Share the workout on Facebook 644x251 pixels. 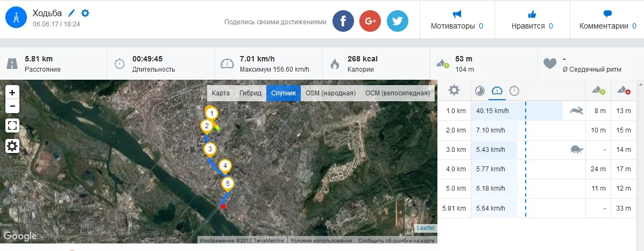343,22
